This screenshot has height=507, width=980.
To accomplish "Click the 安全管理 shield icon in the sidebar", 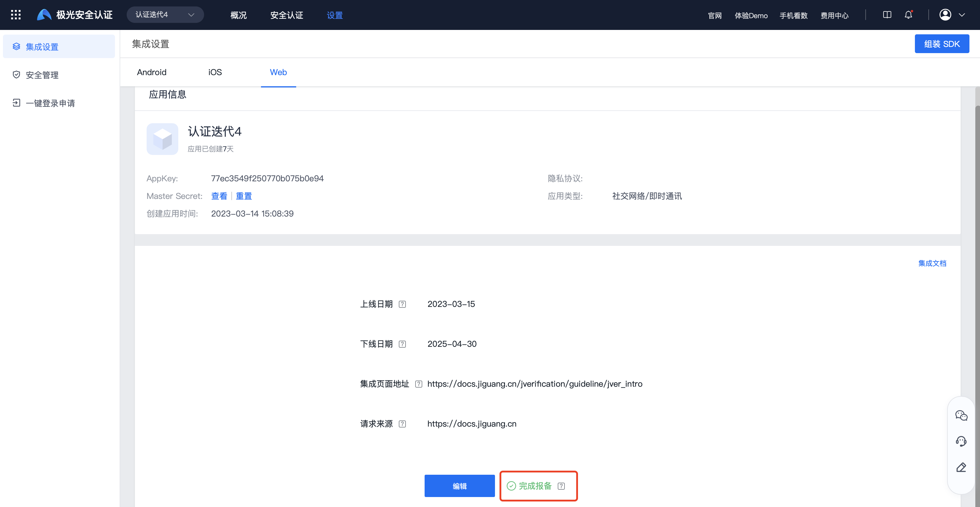I will [16, 75].
